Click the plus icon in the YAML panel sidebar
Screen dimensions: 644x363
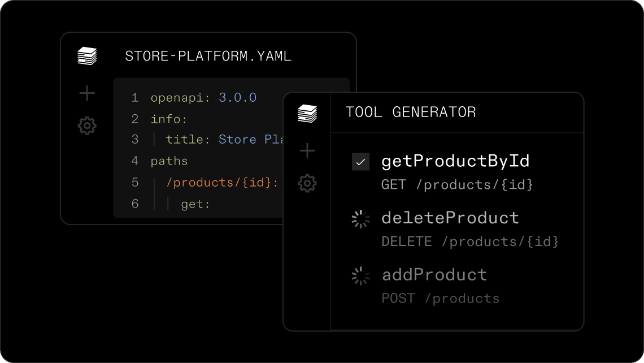click(x=87, y=93)
